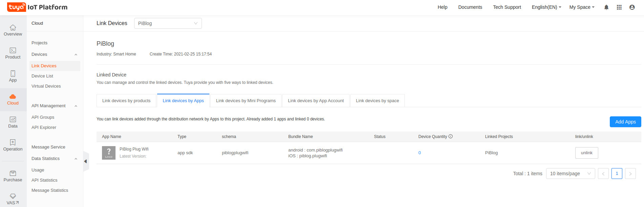644x207 pixels.
Task: Switch to Link devices by space tab
Action: [x=377, y=101]
